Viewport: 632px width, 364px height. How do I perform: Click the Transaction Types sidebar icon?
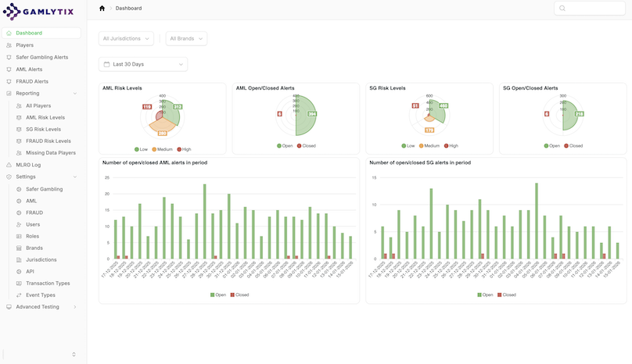(19, 283)
